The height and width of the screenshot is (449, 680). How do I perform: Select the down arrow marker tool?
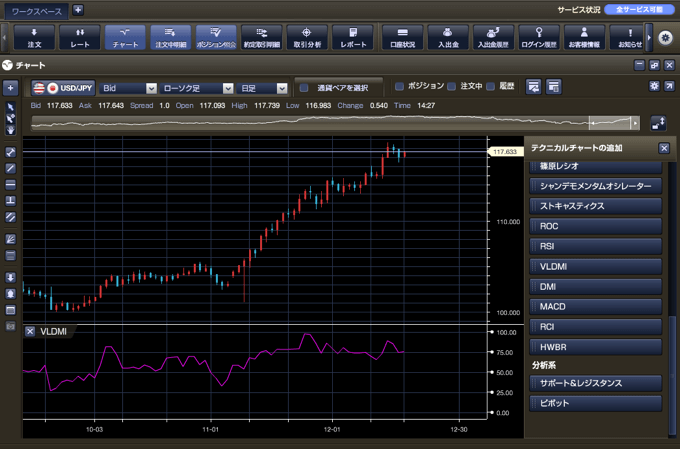tap(11, 278)
